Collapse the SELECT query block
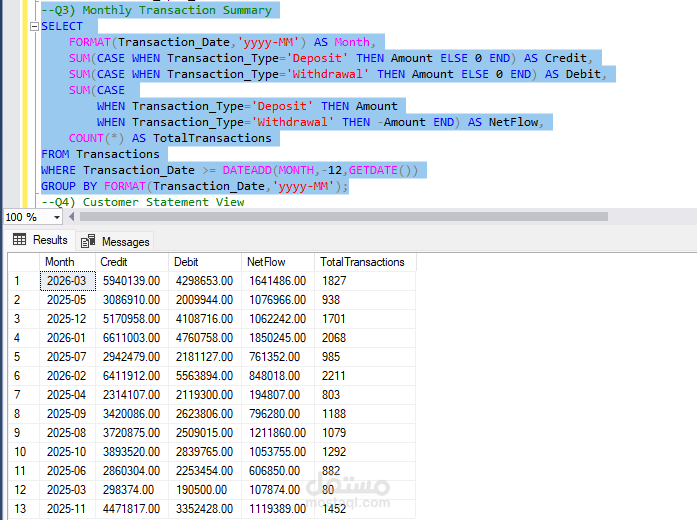The width and height of the screenshot is (697, 520). [34, 27]
